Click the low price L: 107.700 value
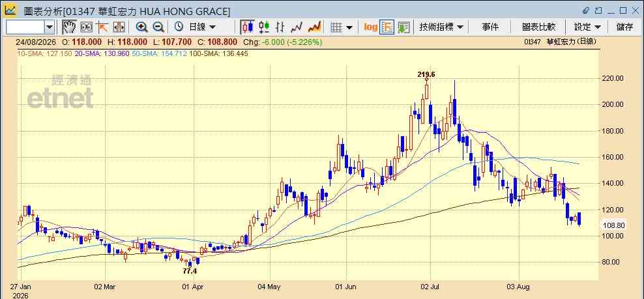This screenshot has height=299, width=644. tap(173, 42)
